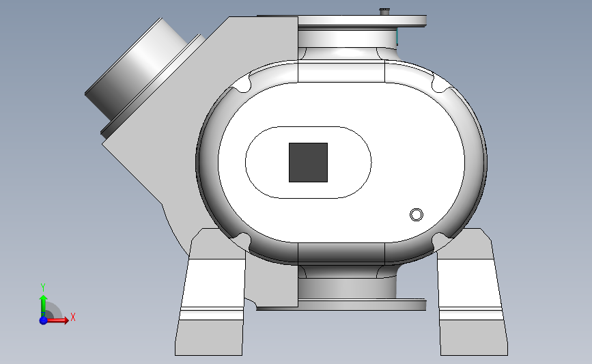Select the bottom flange plate of the model

pyautogui.click(x=341, y=305)
